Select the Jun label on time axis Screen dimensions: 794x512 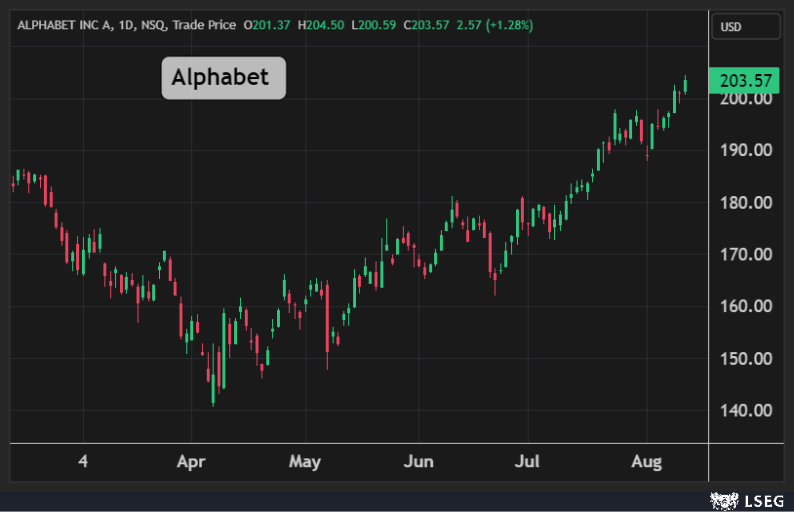pyautogui.click(x=418, y=462)
